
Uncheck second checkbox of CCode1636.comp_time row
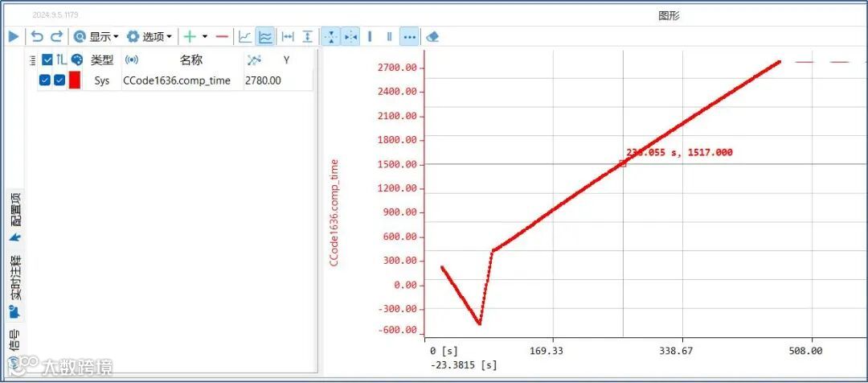[x=59, y=80]
